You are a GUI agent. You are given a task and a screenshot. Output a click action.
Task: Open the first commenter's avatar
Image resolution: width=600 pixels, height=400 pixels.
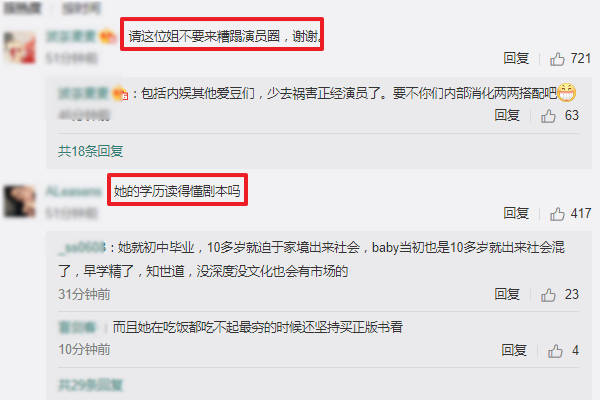pos(20,47)
